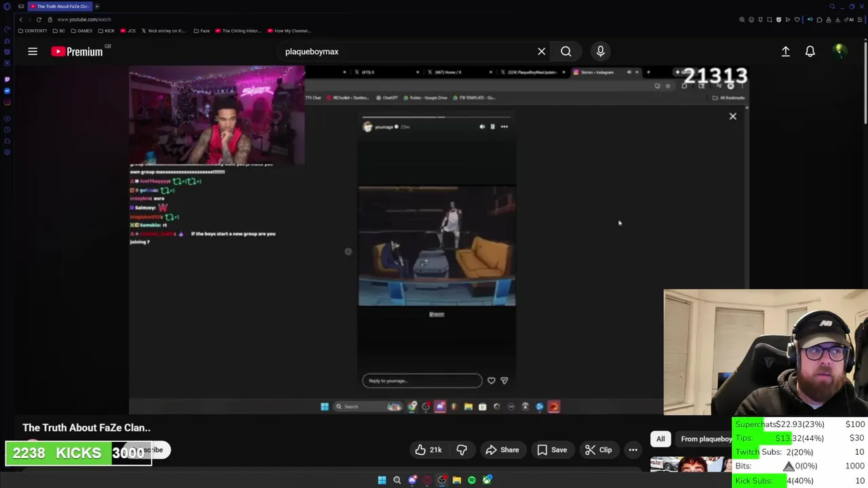Open the JCS bookmark
This screenshot has height=488, width=868.
128,30
